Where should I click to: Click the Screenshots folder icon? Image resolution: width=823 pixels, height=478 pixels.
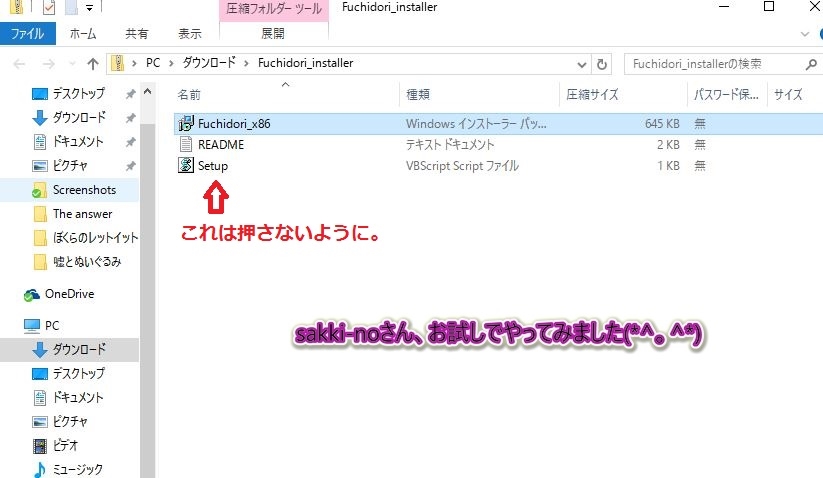pos(39,190)
